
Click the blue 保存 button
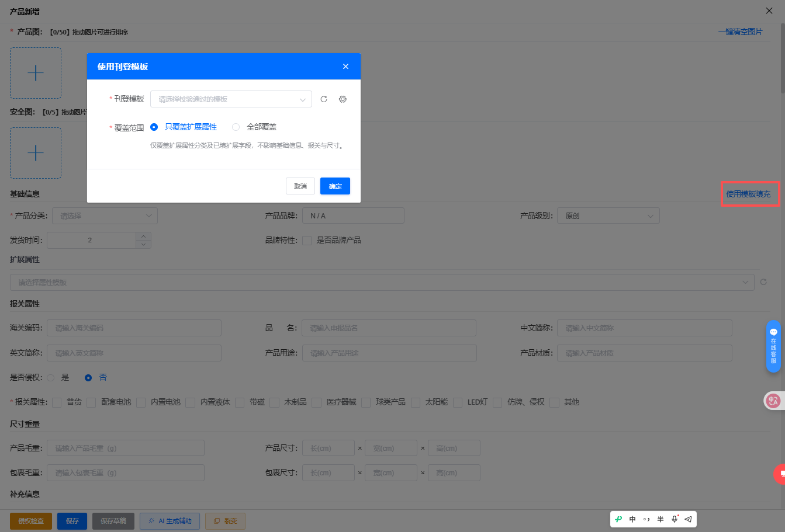[72, 521]
